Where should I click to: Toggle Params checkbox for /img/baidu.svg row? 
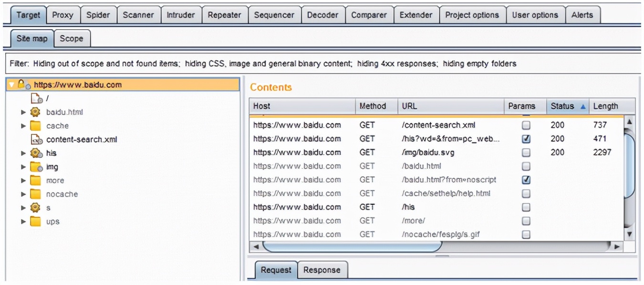[x=526, y=153]
